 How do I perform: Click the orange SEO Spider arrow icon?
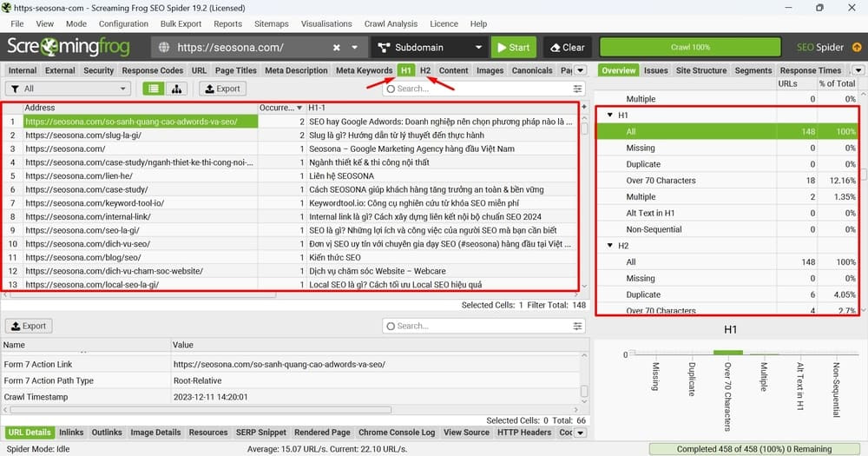tap(857, 47)
